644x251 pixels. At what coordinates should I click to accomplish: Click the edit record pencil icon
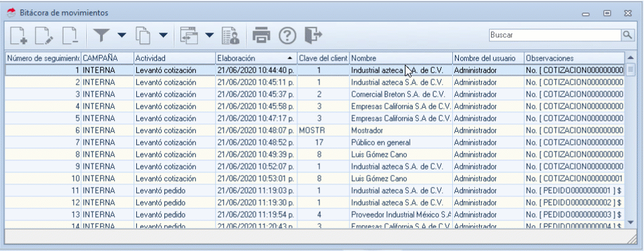pyautogui.click(x=44, y=35)
